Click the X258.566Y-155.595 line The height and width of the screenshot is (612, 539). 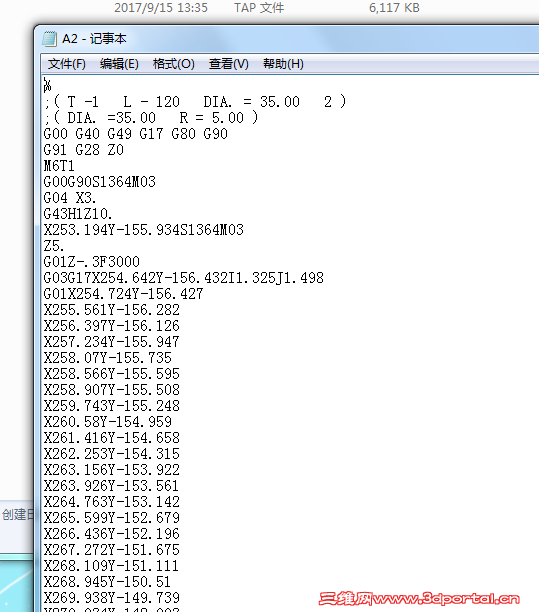pyautogui.click(x=112, y=374)
